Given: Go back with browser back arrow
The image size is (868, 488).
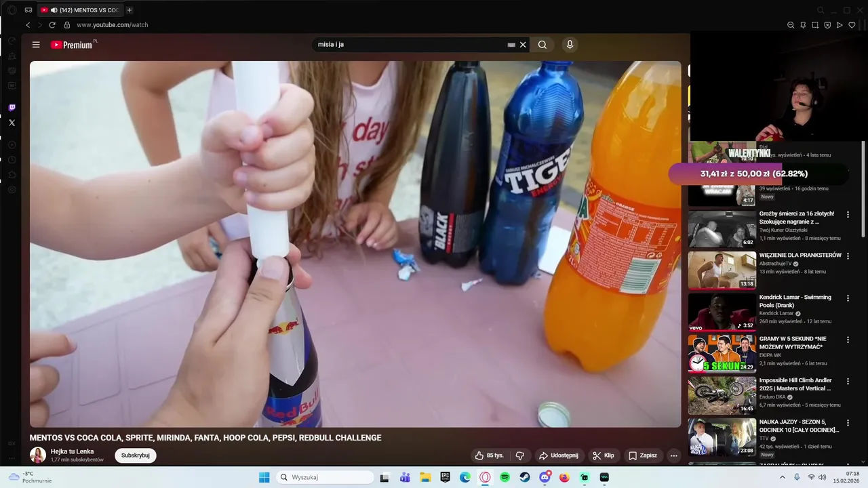Looking at the screenshot, I should click(x=28, y=25).
